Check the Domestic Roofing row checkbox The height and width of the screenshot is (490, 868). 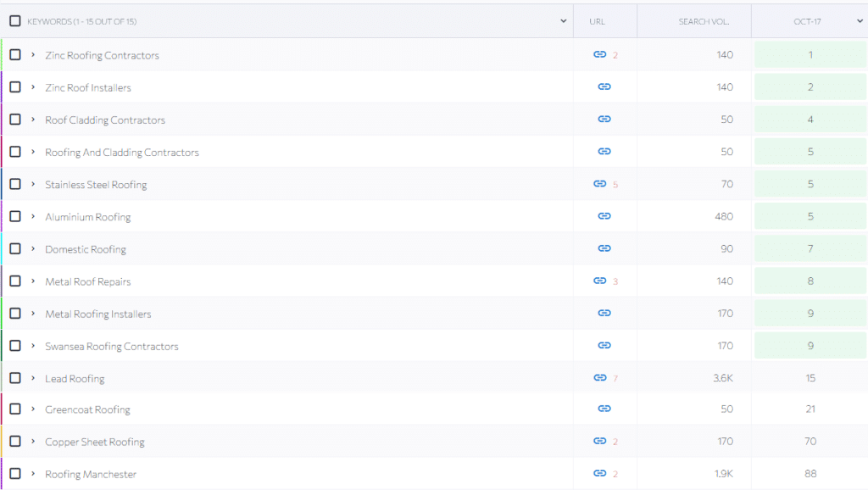15,248
